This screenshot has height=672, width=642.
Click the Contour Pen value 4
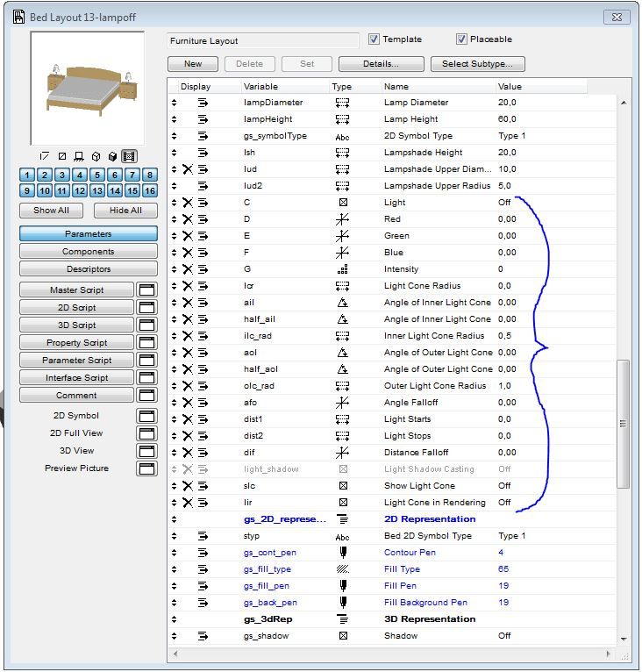click(501, 553)
